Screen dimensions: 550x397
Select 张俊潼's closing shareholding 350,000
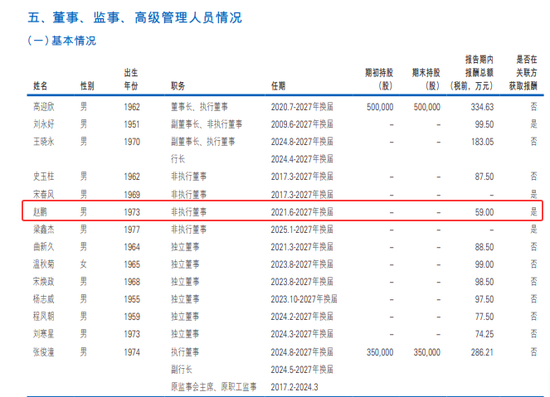(x=427, y=352)
